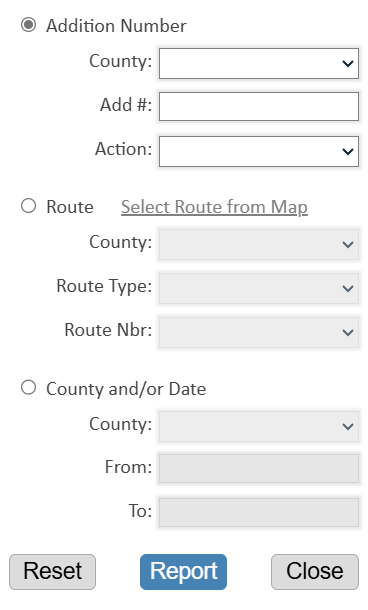
Task: Open the County dropdown under Addition Number
Action: pos(259,63)
